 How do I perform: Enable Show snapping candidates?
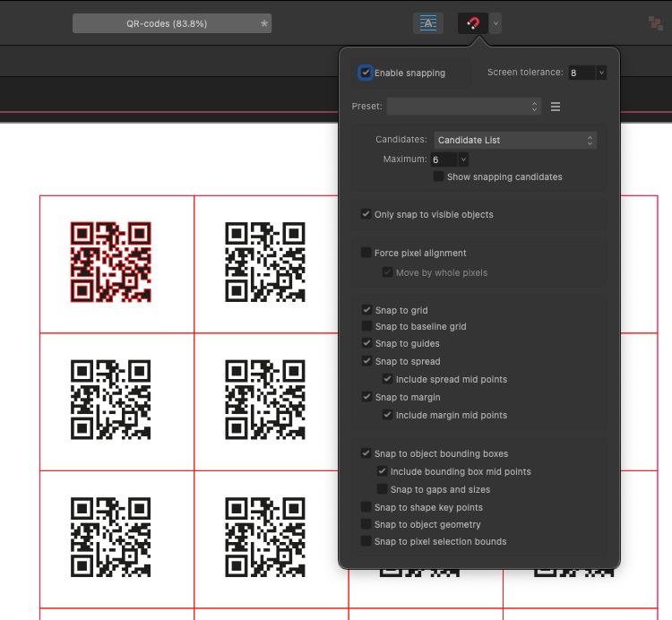[x=438, y=177]
